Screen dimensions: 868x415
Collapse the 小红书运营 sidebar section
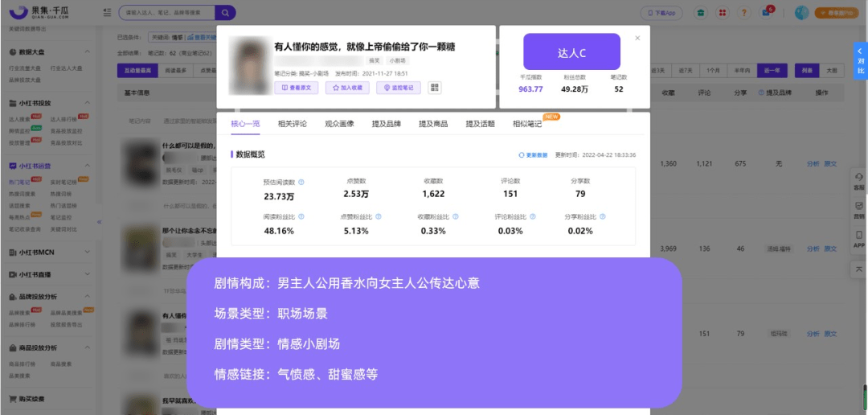click(x=87, y=166)
